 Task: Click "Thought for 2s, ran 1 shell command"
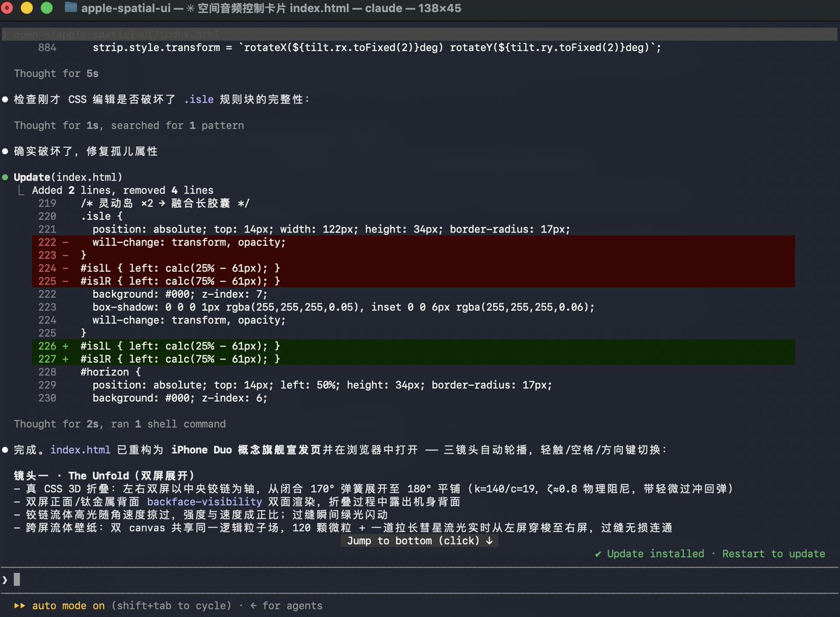click(x=120, y=424)
